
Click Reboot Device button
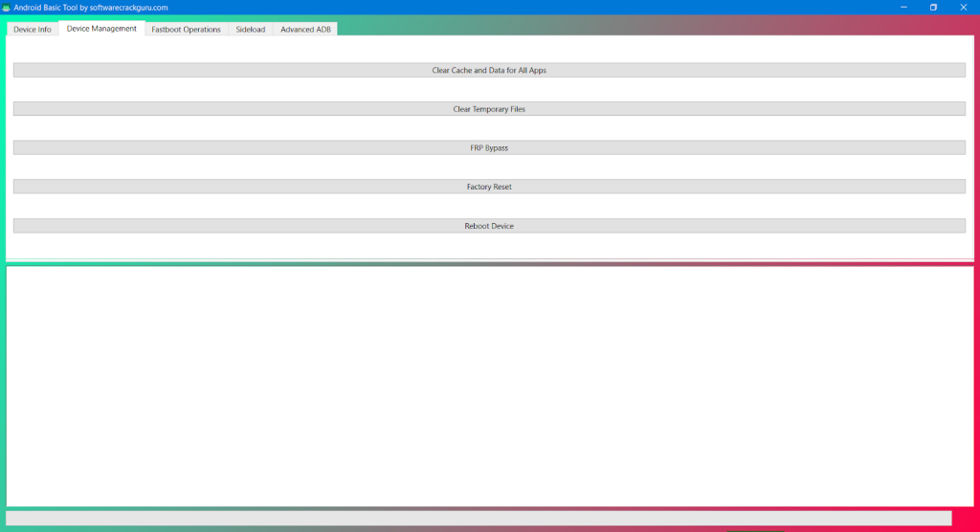(489, 226)
